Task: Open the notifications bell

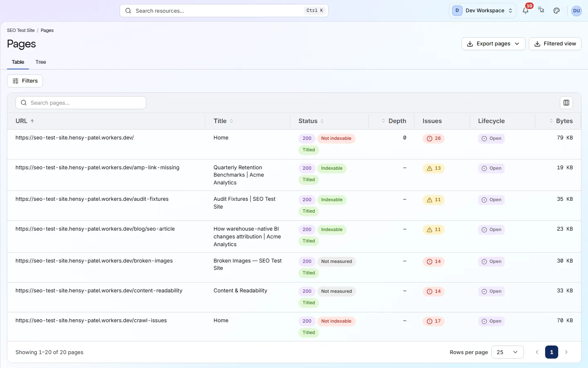Action: click(526, 11)
